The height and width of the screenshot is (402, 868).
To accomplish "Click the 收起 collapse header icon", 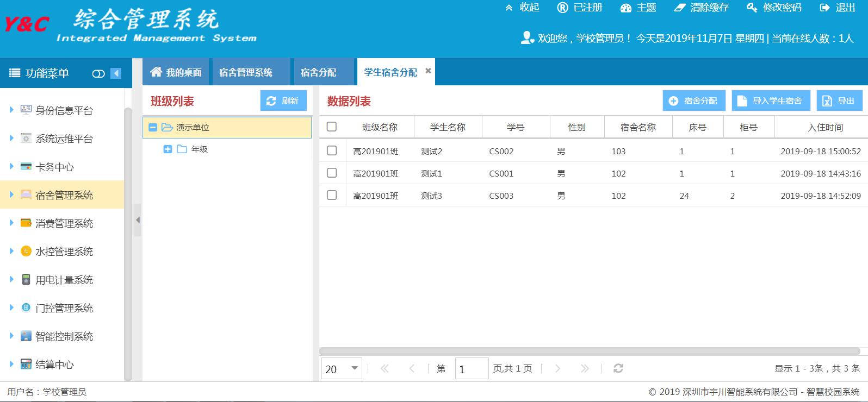I will click(509, 8).
